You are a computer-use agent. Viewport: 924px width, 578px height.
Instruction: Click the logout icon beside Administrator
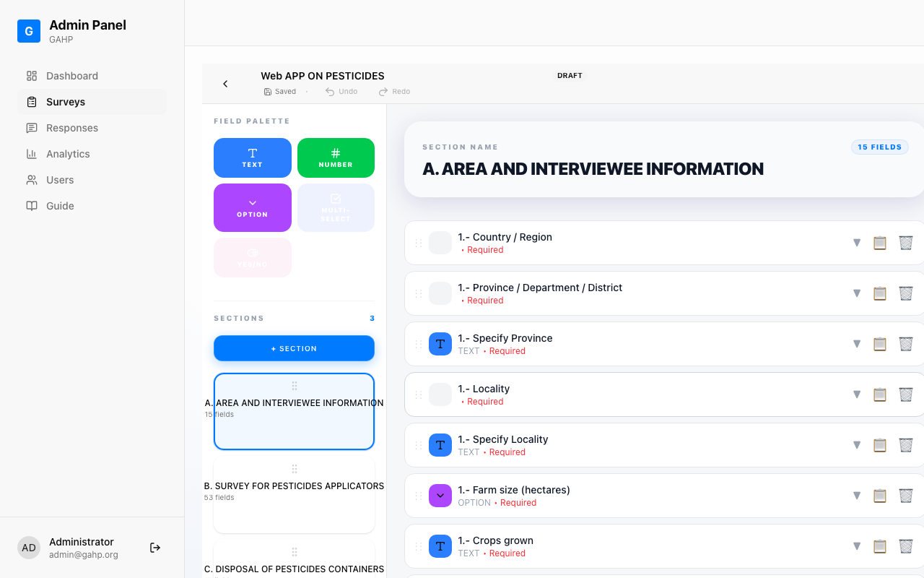pyautogui.click(x=154, y=548)
